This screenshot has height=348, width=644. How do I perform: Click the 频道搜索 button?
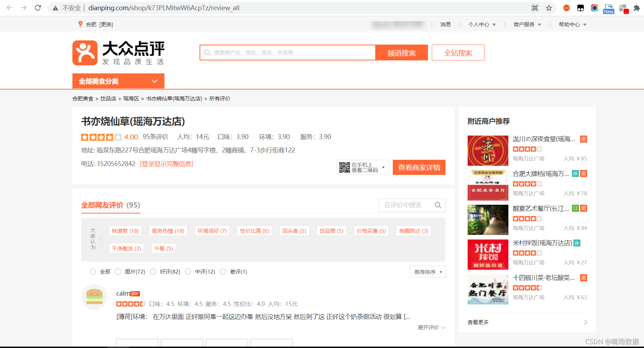[402, 53]
